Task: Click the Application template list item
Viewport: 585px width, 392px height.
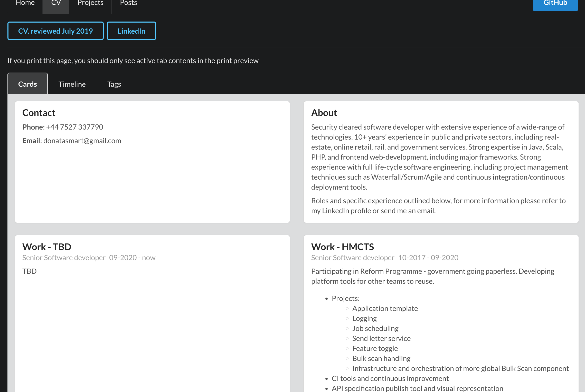Action: point(385,308)
